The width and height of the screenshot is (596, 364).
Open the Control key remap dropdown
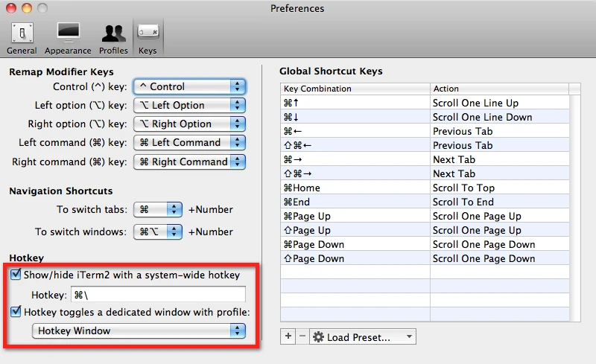click(189, 86)
